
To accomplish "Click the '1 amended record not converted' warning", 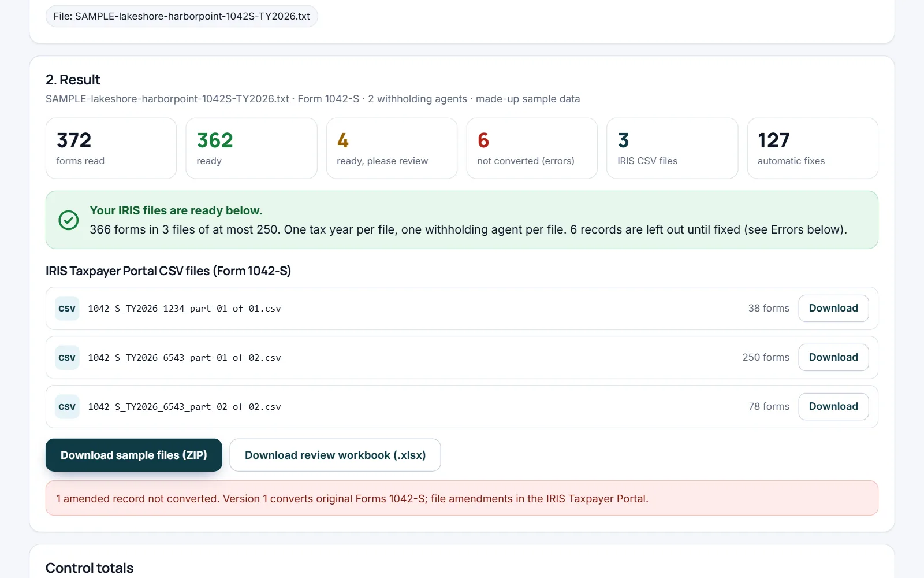I will point(462,498).
